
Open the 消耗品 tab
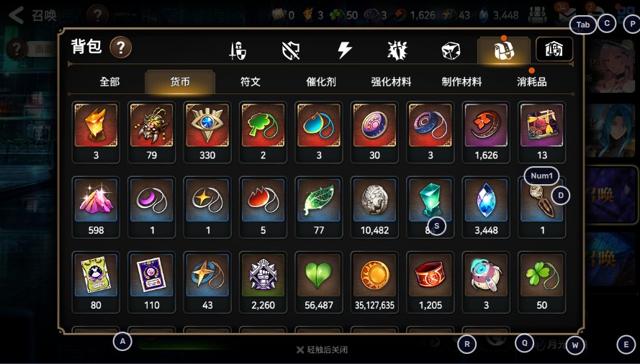click(531, 81)
